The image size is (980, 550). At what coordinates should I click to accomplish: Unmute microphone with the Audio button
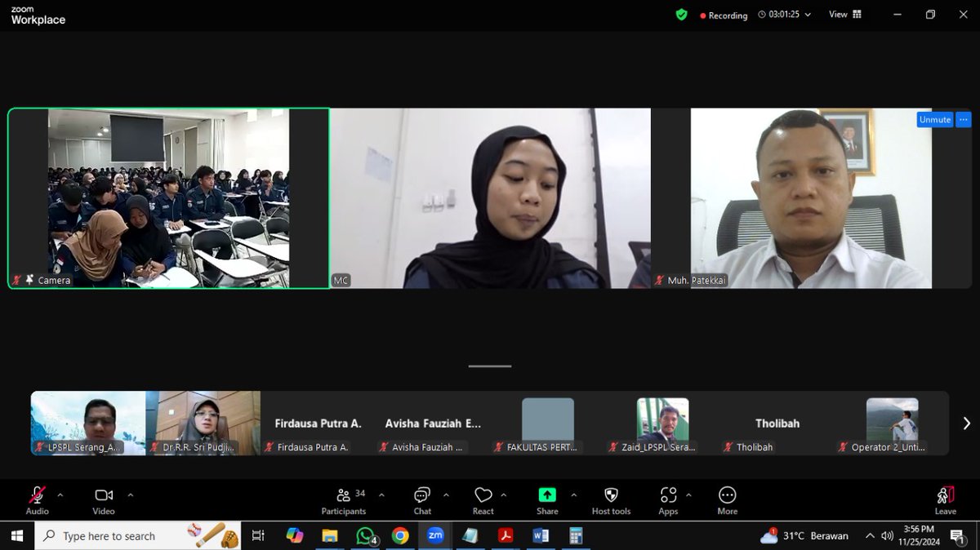tap(37, 500)
